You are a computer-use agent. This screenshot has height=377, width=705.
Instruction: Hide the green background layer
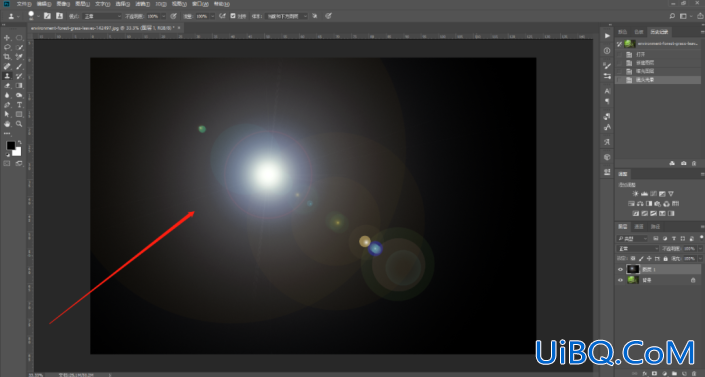tap(620, 280)
